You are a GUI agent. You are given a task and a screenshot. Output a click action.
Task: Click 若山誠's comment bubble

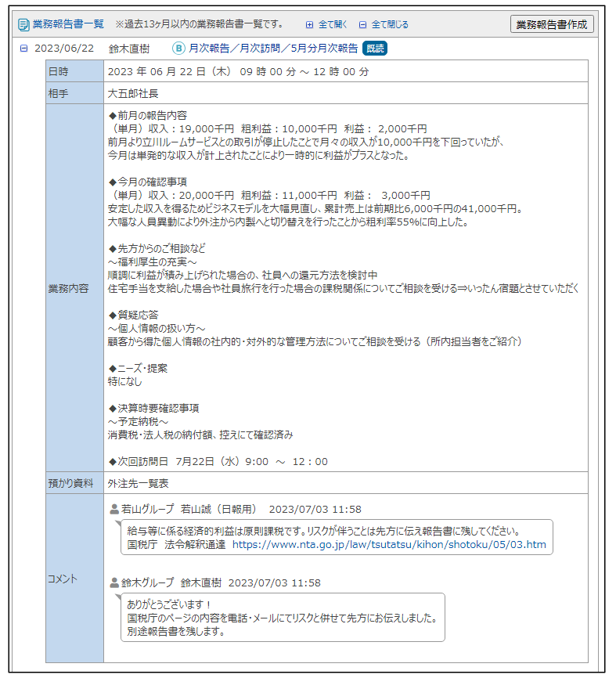[337, 537]
